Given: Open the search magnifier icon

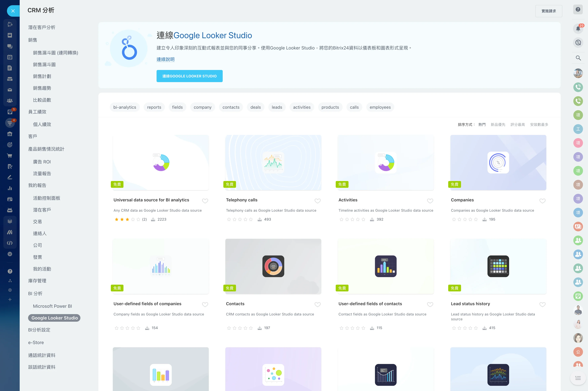Looking at the screenshot, I should [x=578, y=58].
